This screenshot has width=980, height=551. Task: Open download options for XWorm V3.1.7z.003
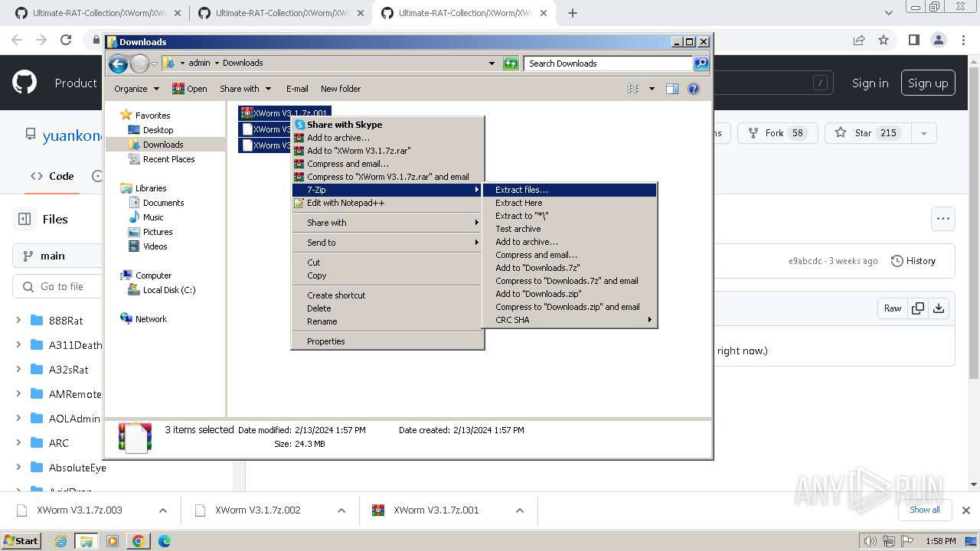coord(163,510)
